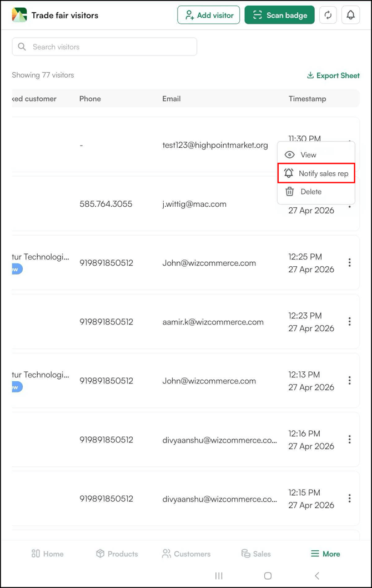The width and height of the screenshot is (372, 588).
Task: Open options for 12:15 PM visitor row
Action: click(350, 499)
